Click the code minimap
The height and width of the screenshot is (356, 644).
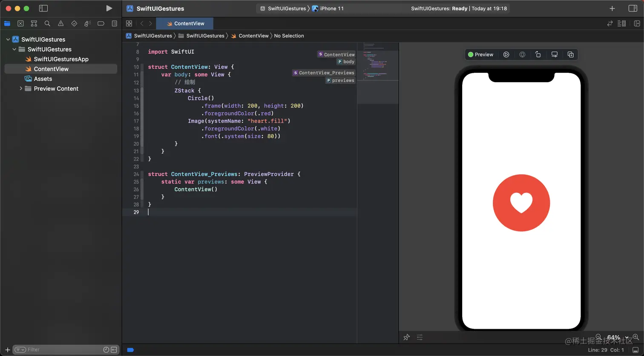click(378, 72)
